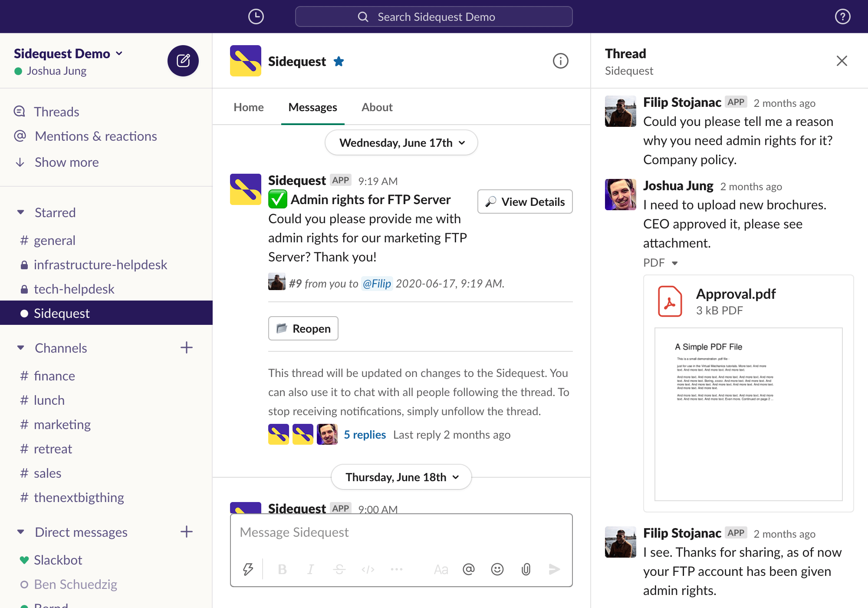Toggle italic formatting in composer
Viewport: 868px width, 608px height.
[x=311, y=569]
